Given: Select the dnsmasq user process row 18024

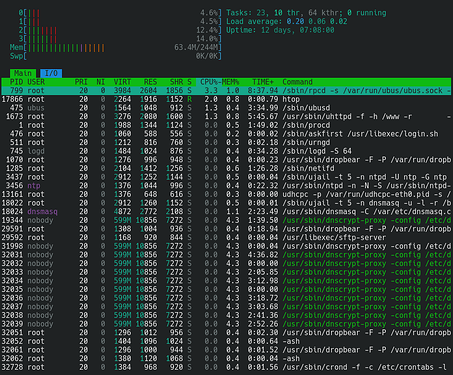Looking at the screenshot, I should pyautogui.click(x=226, y=211).
